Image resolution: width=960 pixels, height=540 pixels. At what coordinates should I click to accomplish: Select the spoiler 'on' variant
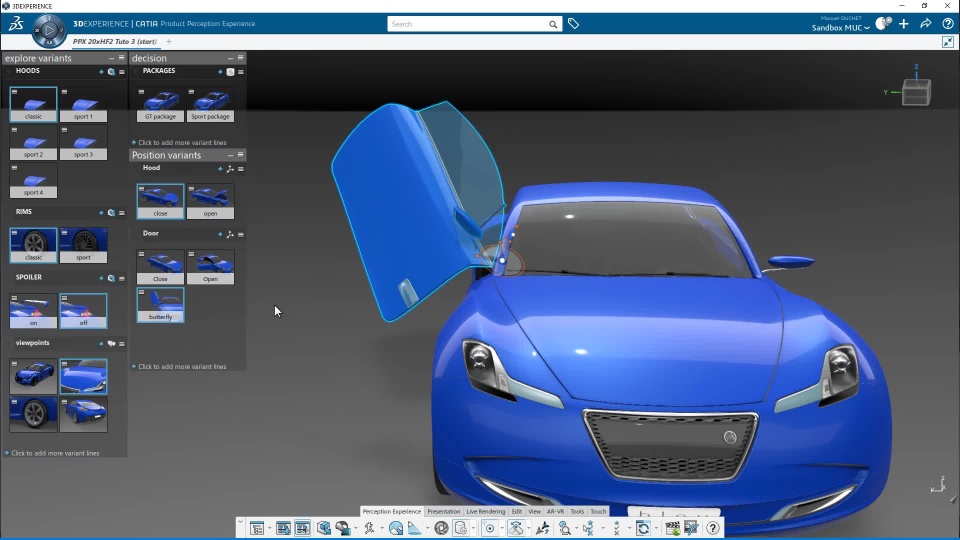coord(34,310)
